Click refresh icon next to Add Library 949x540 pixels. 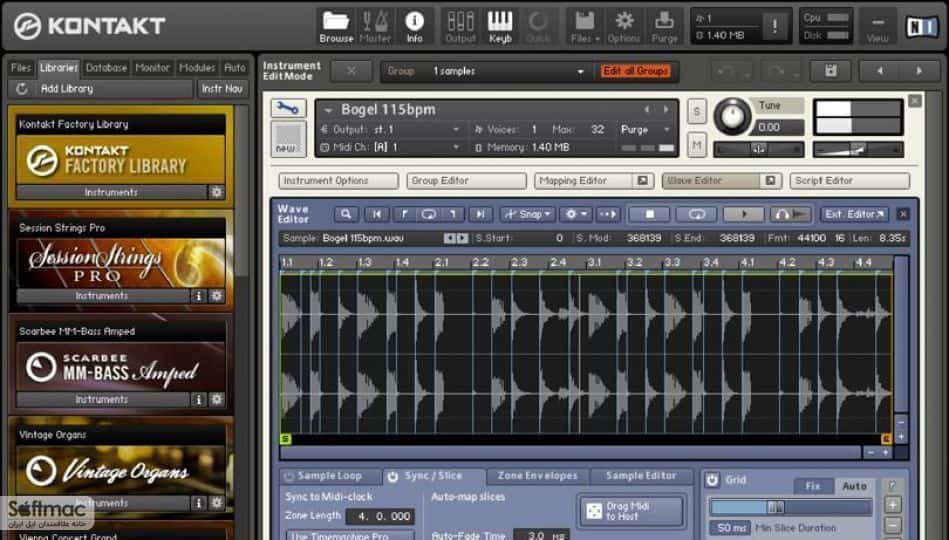click(x=22, y=89)
